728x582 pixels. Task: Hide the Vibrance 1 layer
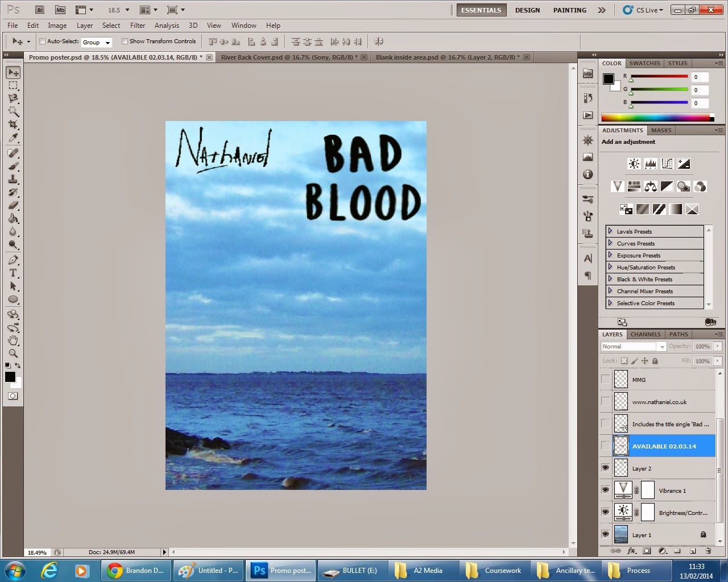(x=605, y=490)
